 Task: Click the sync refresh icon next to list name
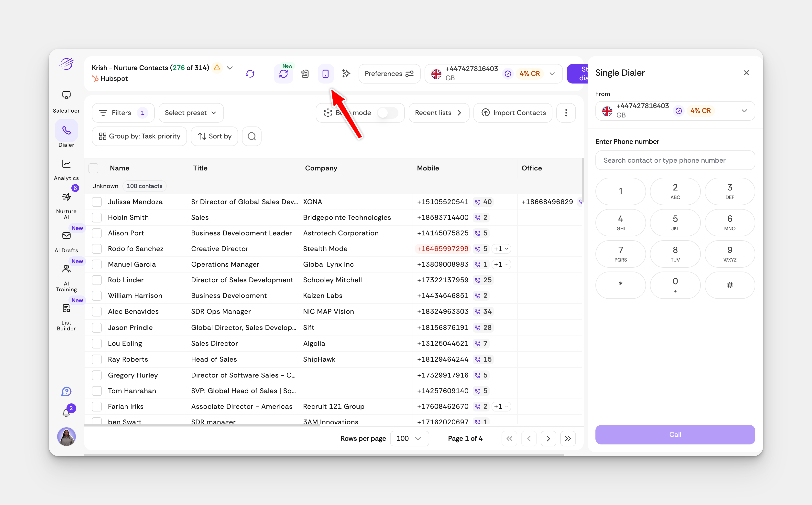[250, 74]
